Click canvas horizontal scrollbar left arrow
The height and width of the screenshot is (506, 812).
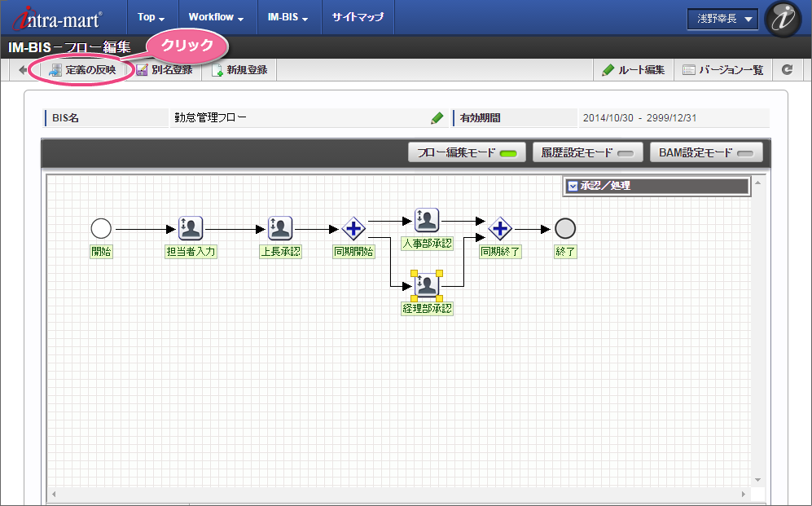[x=54, y=494]
